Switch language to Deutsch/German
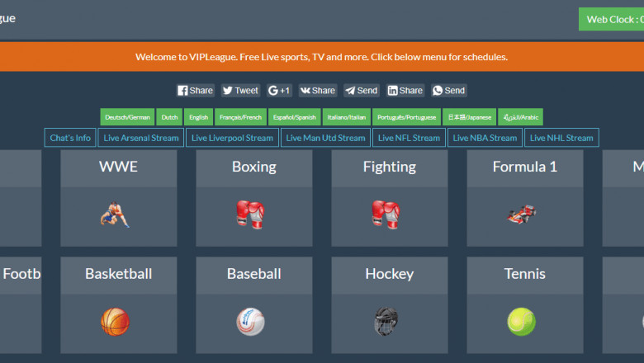This screenshot has width=644, height=363. click(x=127, y=117)
